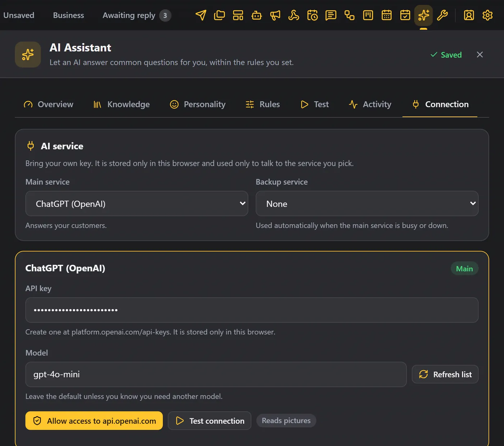Click into the API key field
The image size is (504, 446).
pos(252,310)
